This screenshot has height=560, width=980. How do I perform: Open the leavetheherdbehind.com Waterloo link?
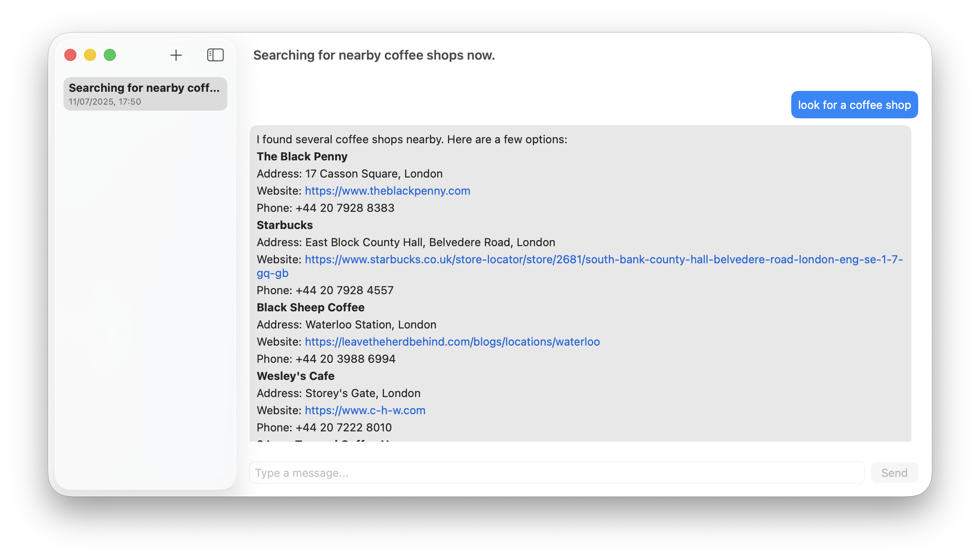tap(452, 342)
